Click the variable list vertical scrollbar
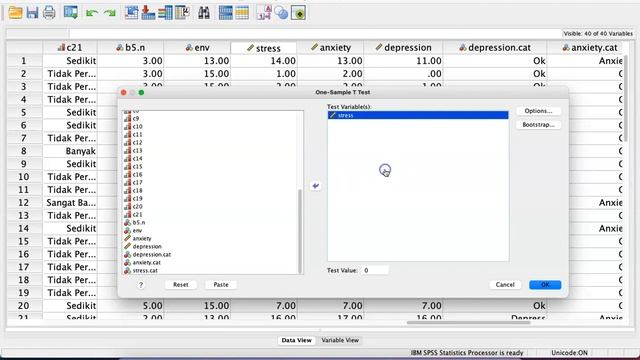The image size is (640, 360). pos(300,231)
